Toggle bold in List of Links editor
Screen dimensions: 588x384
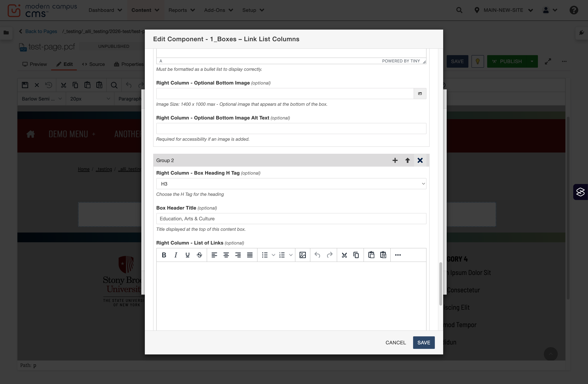pos(164,255)
